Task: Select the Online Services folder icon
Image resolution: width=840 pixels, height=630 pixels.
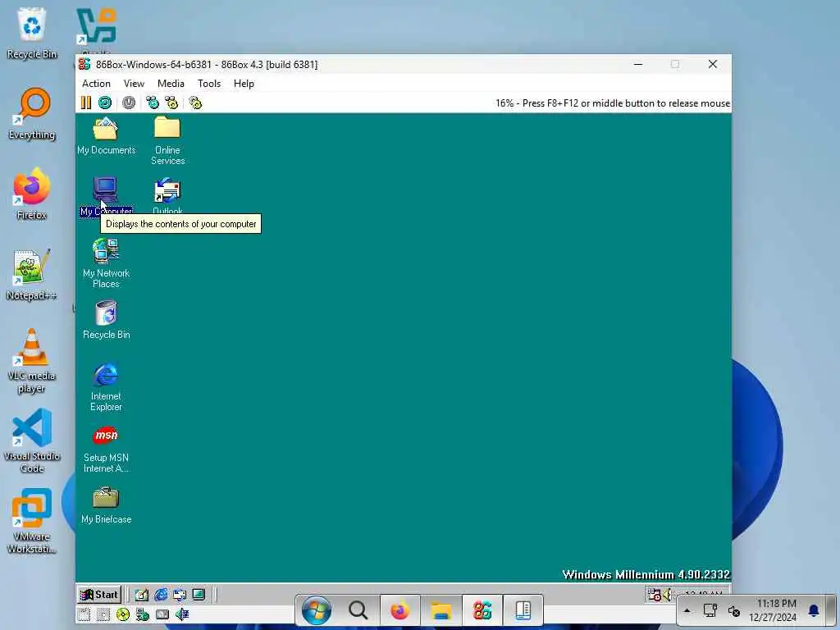Action: [167, 141]
